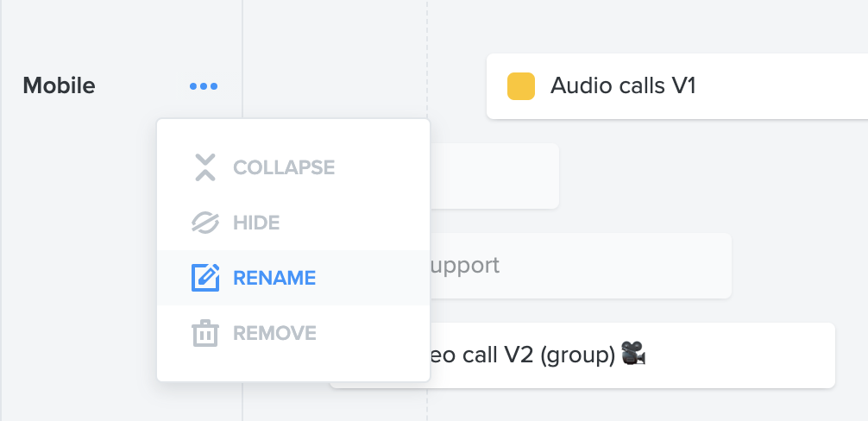Click the Mobile lane title
This screenshot has height=421, width=868.
(60, 86)
